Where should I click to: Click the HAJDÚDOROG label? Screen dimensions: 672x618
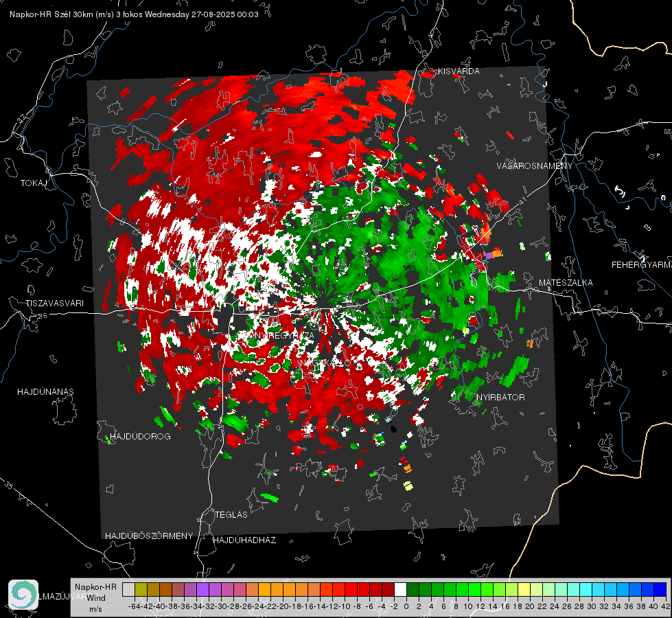coord(140,437)
